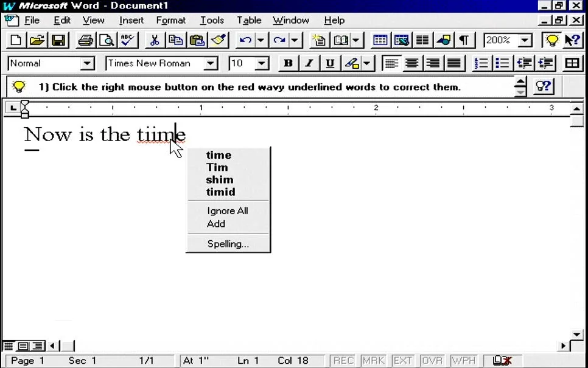Open the Columns layout icon

[422, 41]
